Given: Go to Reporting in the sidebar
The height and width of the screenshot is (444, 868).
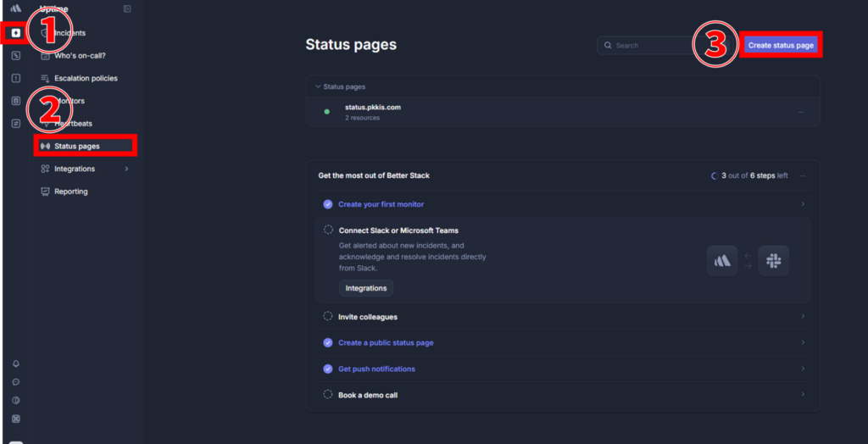Looking at the screenshot, I should [70, 191].
